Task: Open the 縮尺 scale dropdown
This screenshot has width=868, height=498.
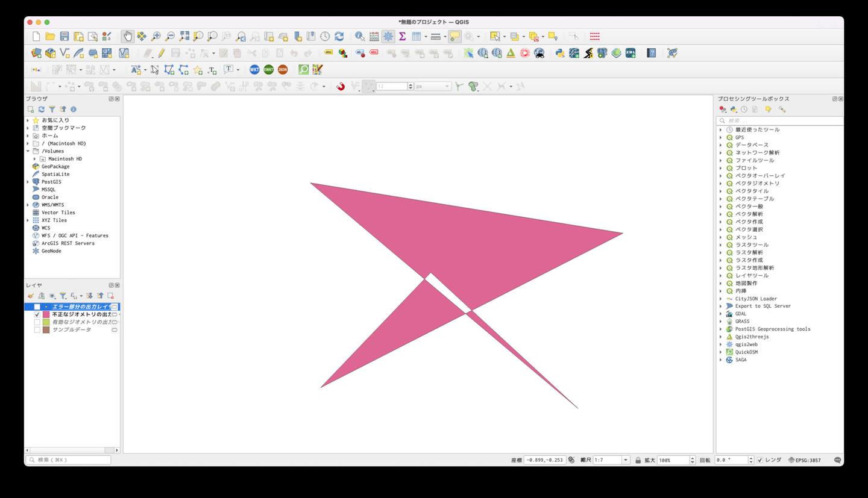Action: click(x=626, y=460)
